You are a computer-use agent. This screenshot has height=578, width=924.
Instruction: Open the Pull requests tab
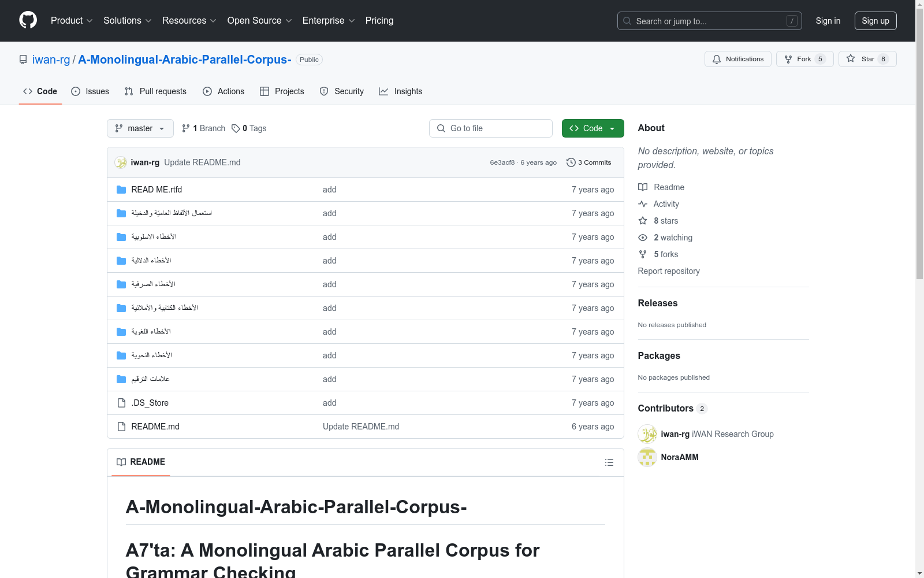coord(155,91)
